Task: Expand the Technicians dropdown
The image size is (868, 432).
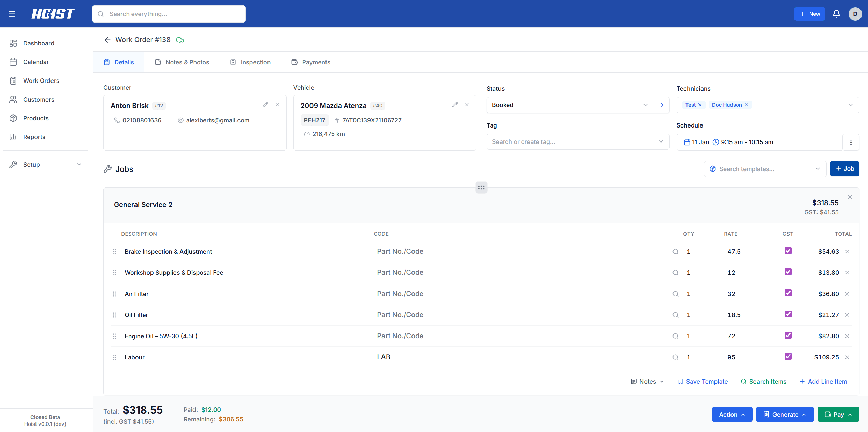Action: 851,105
